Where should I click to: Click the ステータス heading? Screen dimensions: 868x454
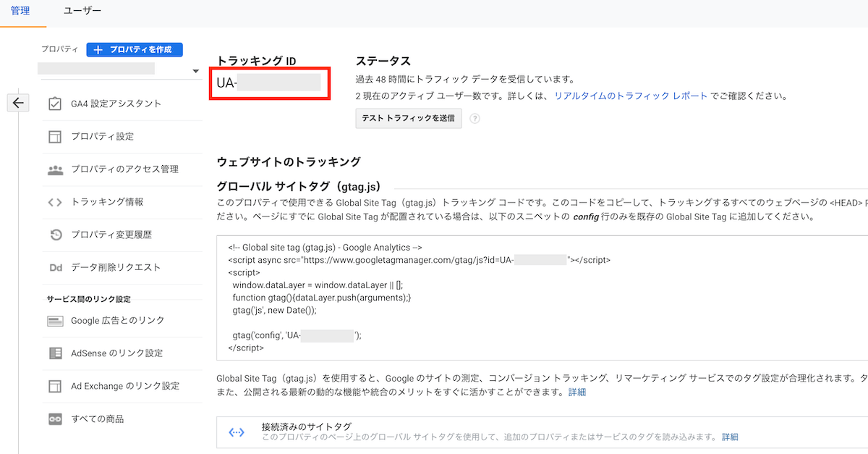pyautogui.click(x=383, y=61)
